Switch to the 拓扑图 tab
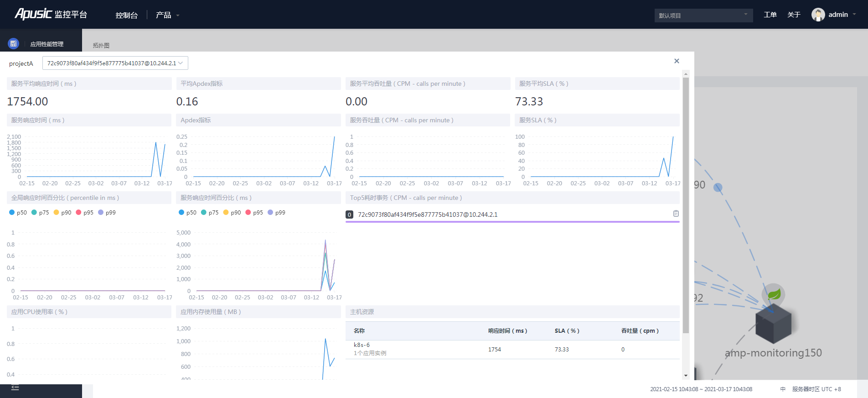The image size is (868, 398). click(101, 45)
